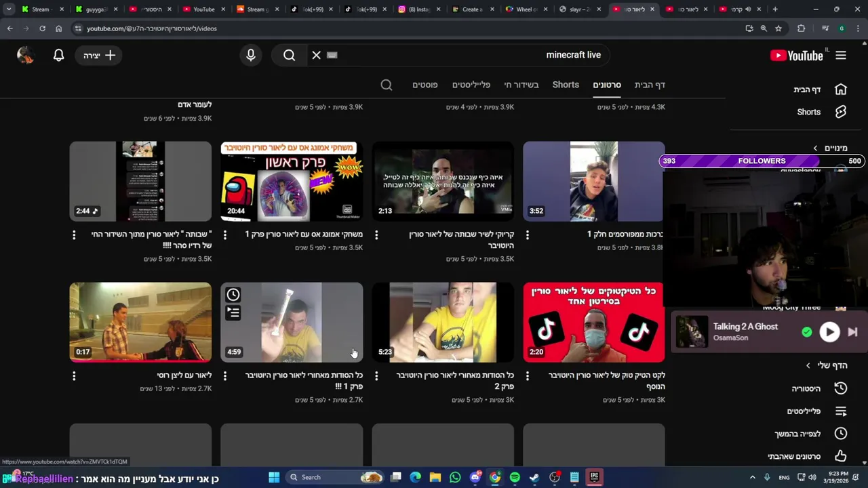Switch to the Instagram browser tab
The image size is (868, 488).
coord(418,9)
